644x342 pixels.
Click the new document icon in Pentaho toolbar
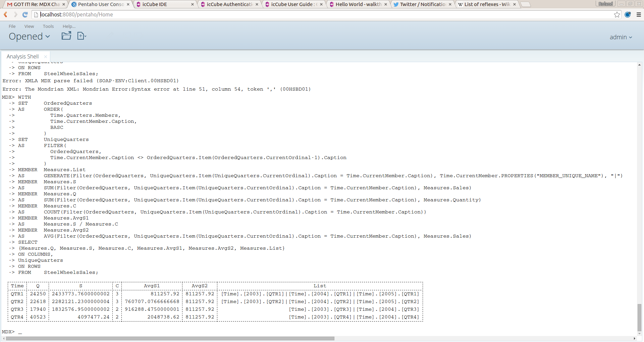pos(82,36)
